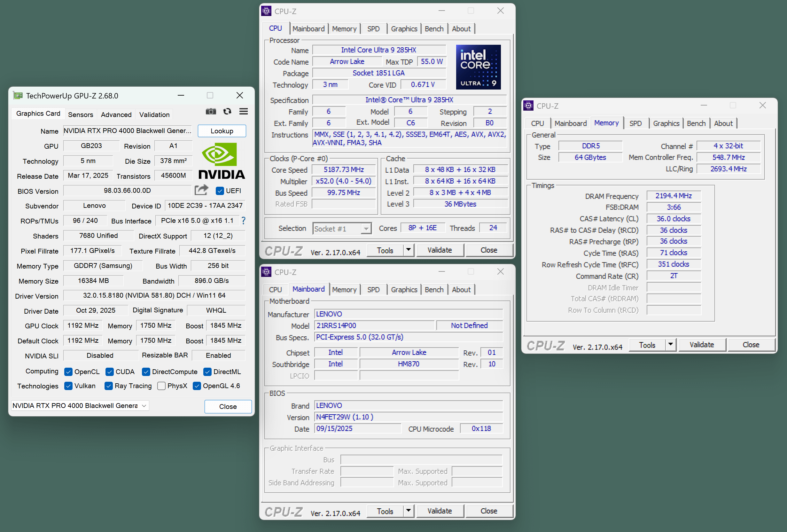
Task: Toggle the Ray Tracing checkbox
Action: point(109,386)
